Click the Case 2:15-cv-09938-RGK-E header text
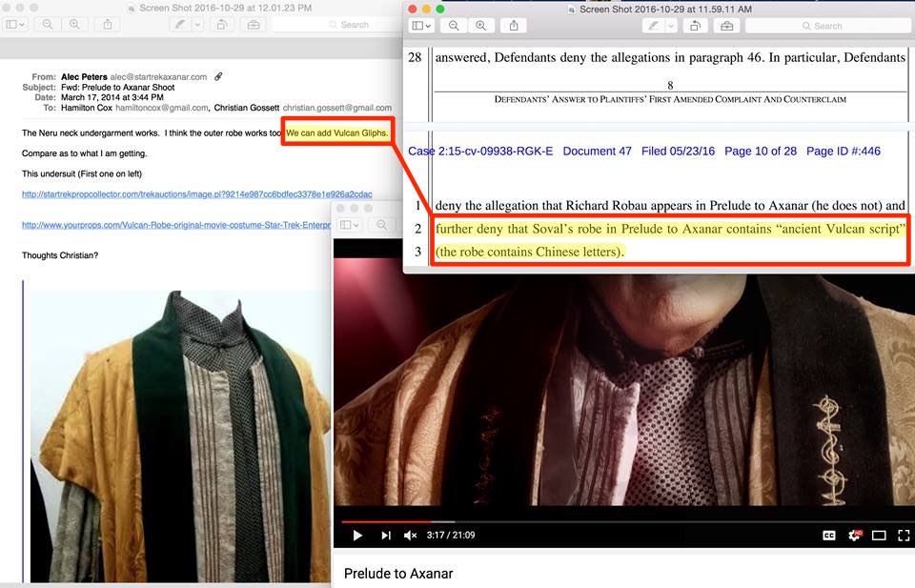 480,152
